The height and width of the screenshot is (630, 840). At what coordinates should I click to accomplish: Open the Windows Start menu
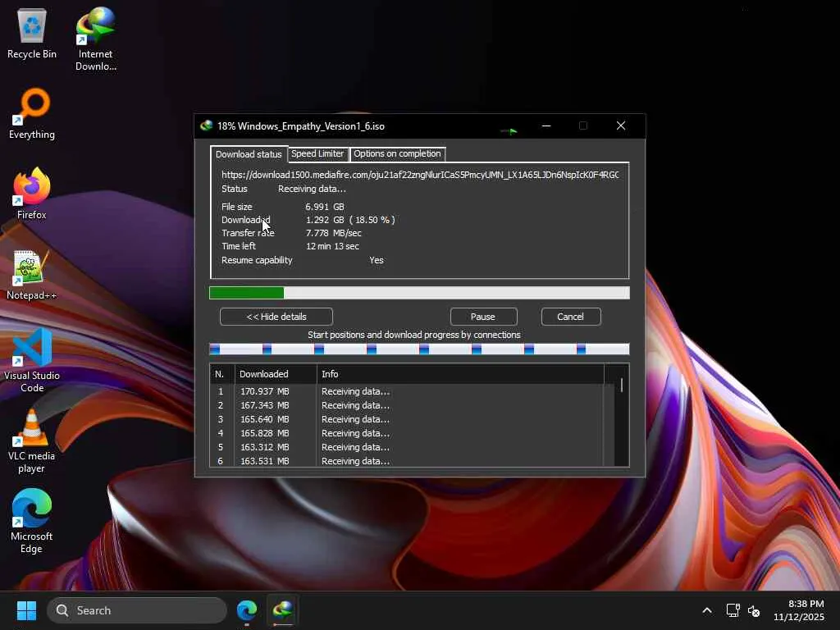26,610
